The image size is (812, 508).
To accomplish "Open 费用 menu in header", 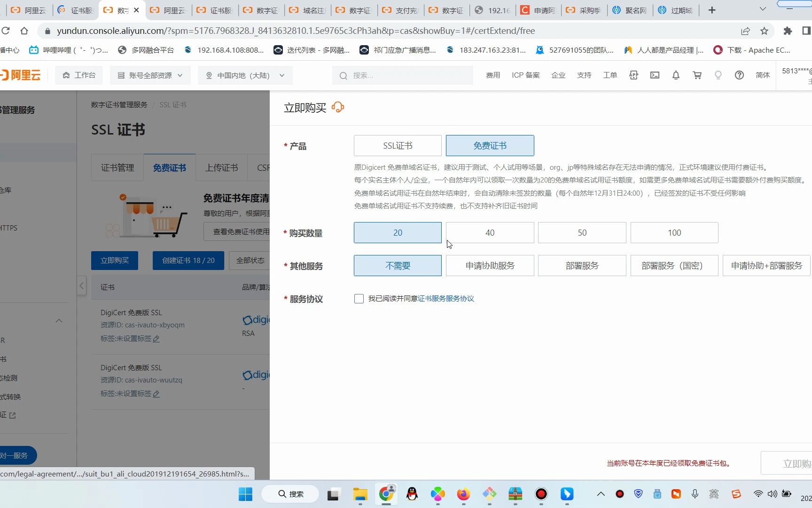I will 493,75.
